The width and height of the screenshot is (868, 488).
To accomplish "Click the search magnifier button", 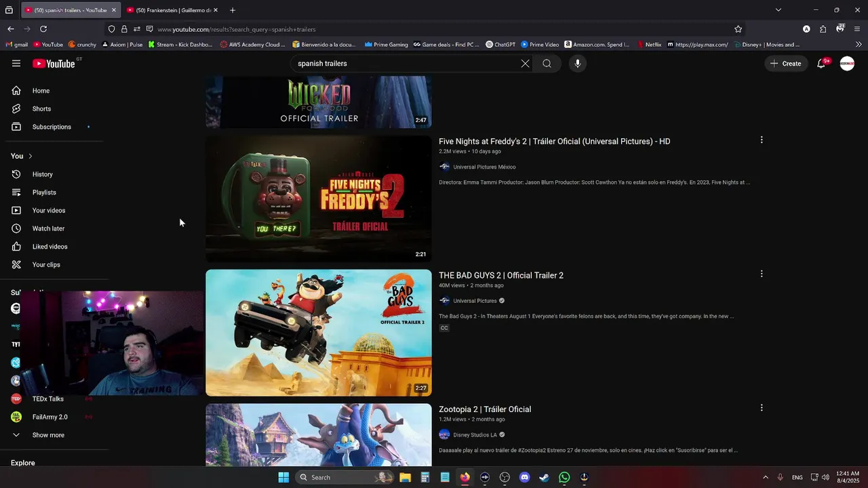I will [x=547, y=64].
